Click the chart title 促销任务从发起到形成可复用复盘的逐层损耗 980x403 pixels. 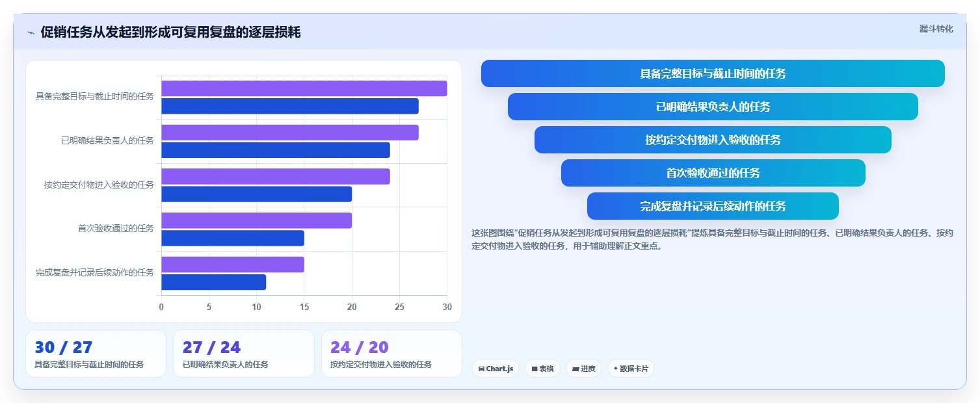pos(170,32)
